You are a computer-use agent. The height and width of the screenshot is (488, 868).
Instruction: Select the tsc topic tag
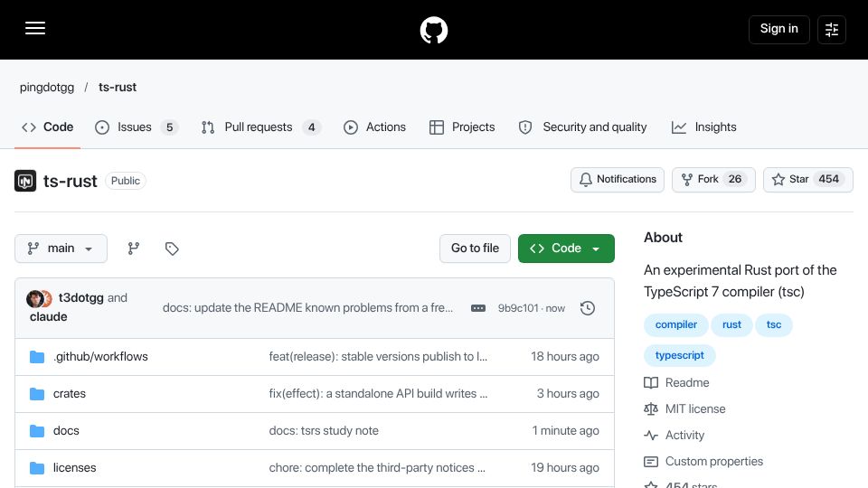773,324
